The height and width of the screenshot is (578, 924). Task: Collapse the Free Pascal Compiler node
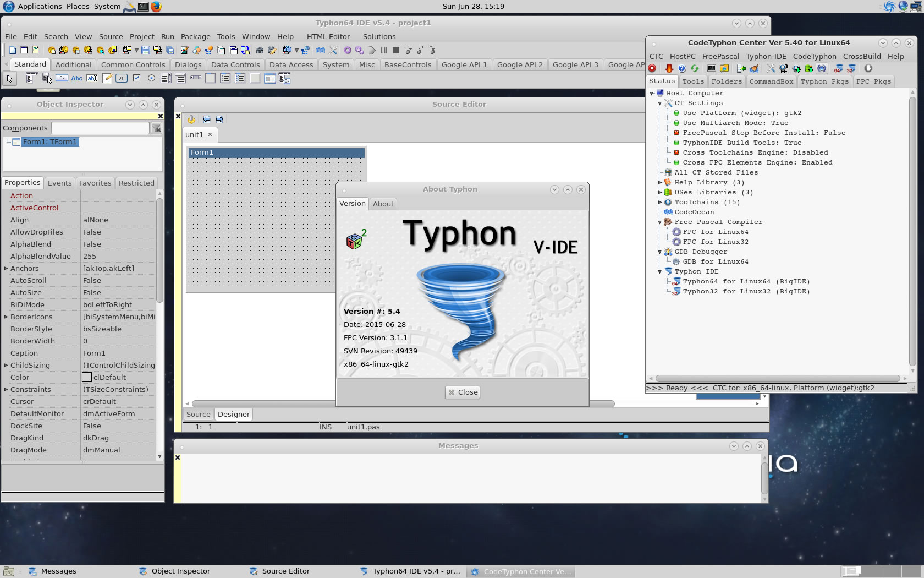660,222
